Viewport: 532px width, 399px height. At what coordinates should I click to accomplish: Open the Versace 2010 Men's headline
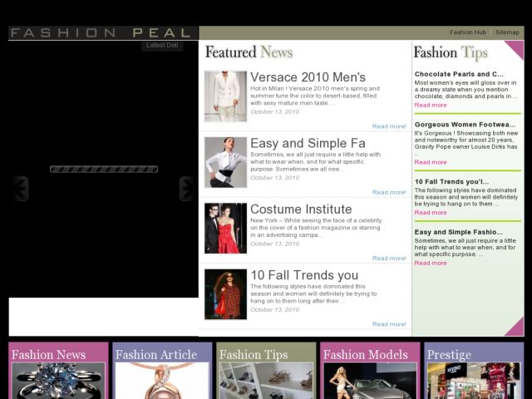pyautogui.click(x=308, y=77)
